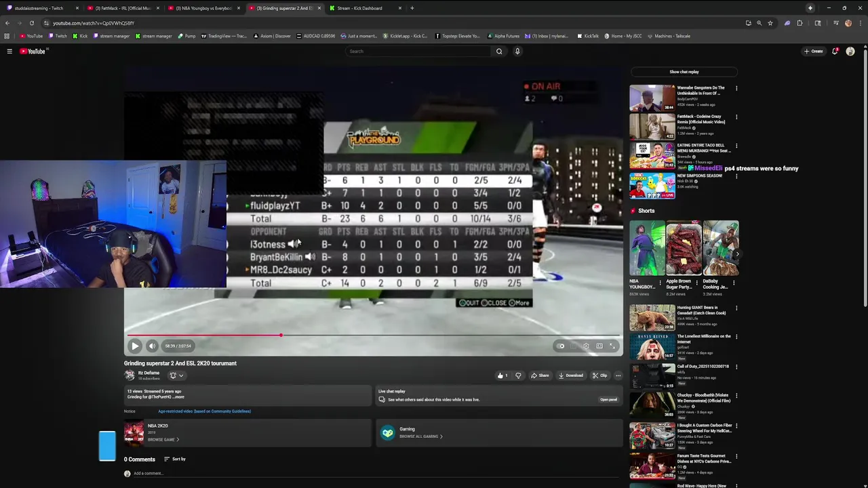Click the Create button
Screen dimensions: 868x488
(814, 51)
